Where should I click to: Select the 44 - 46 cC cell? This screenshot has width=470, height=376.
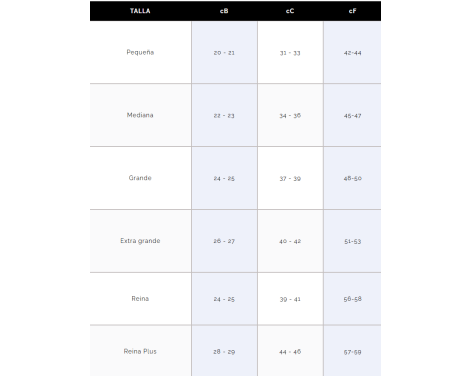(x=290, y=352)
